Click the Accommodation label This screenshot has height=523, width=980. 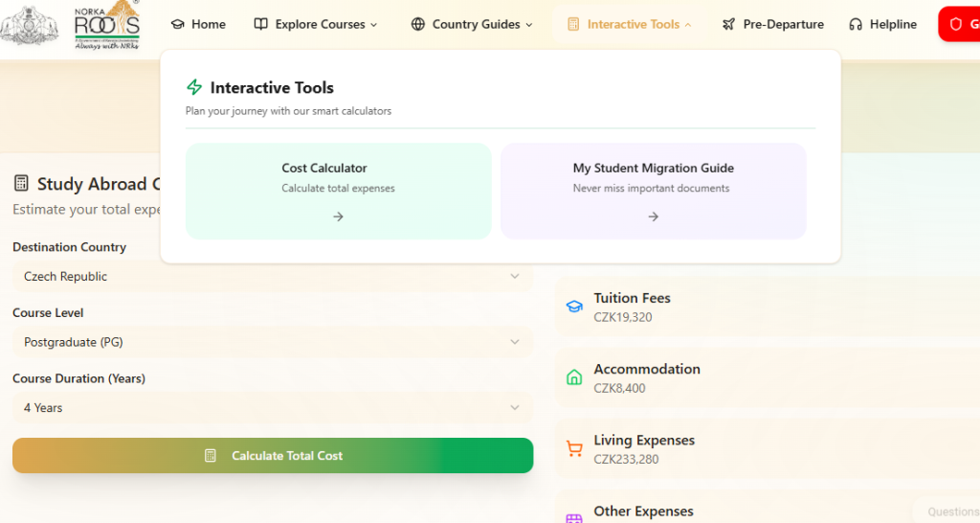647,369
